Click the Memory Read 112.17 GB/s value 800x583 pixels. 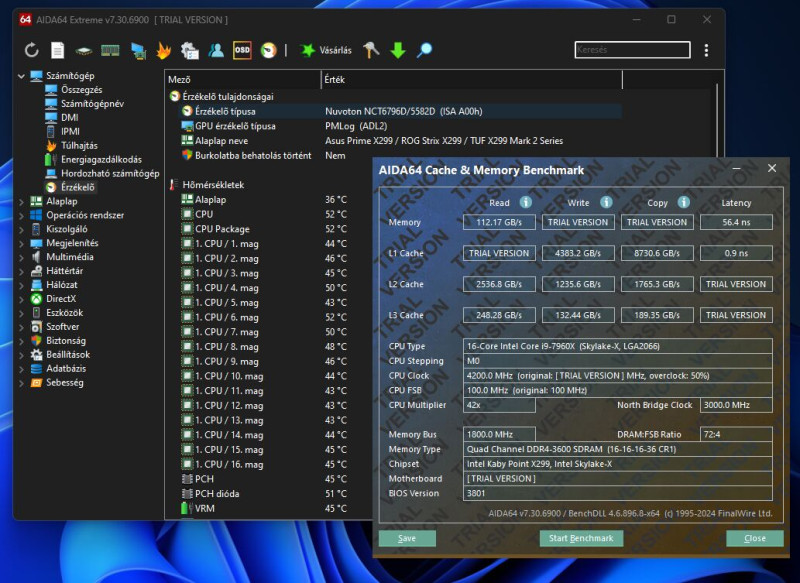pos(499,222)
